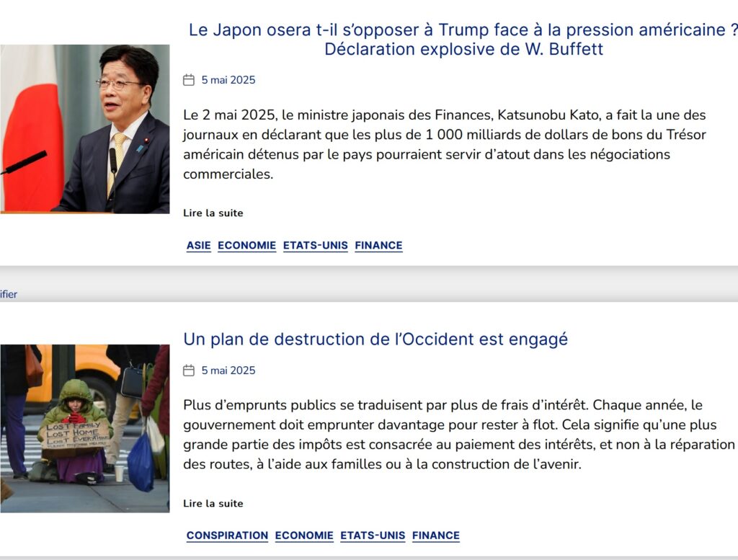The image size is (738, 560).
Task: Select the CONSPIRATION tag
Action: click(227, 535)
